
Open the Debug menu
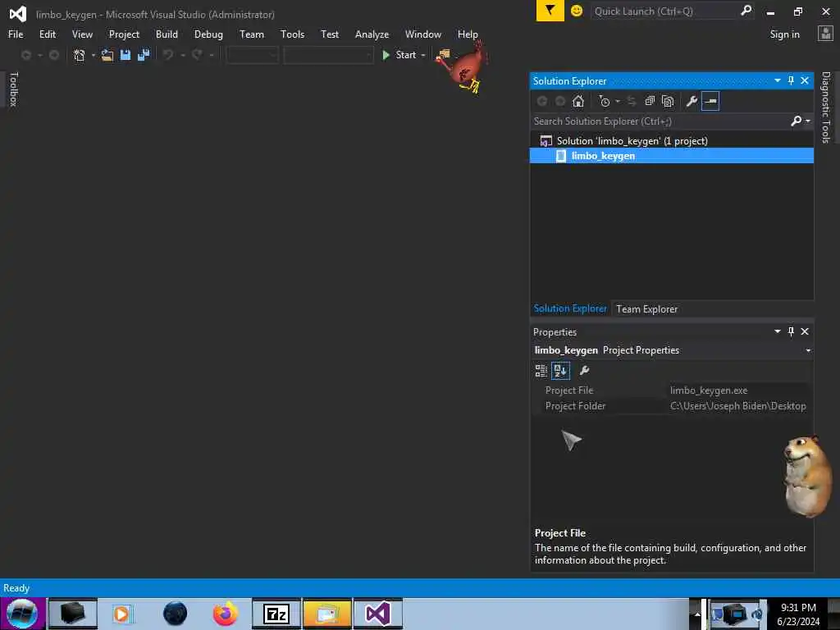[x=208, y=34]
